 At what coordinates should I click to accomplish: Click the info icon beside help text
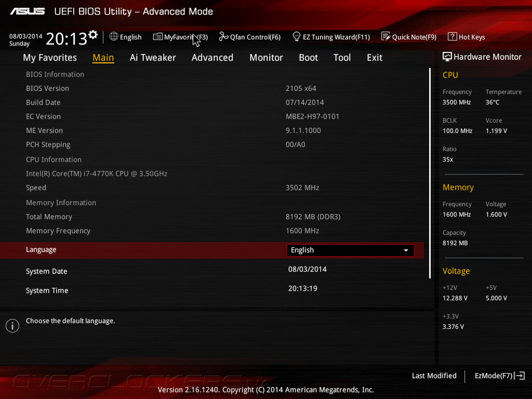tap(12, 326)
